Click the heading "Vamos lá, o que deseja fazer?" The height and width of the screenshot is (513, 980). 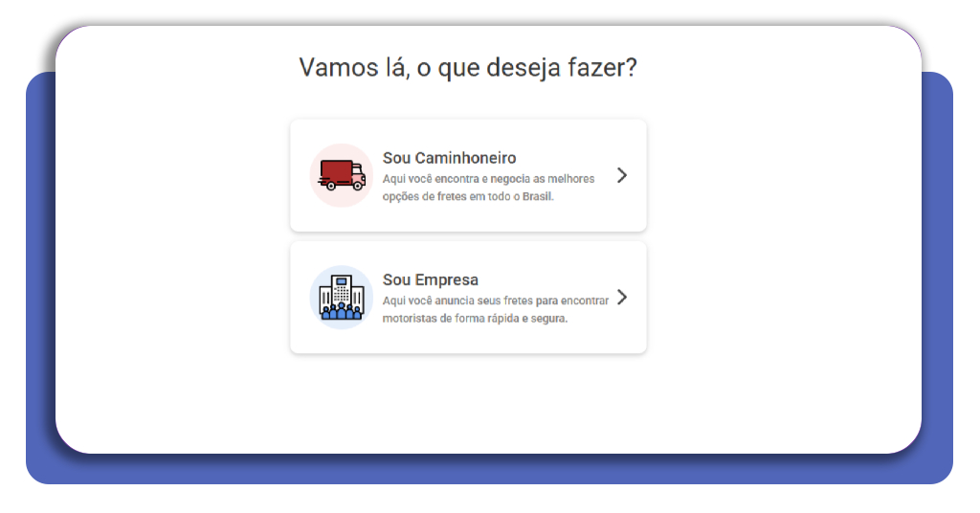pos(468,68)
